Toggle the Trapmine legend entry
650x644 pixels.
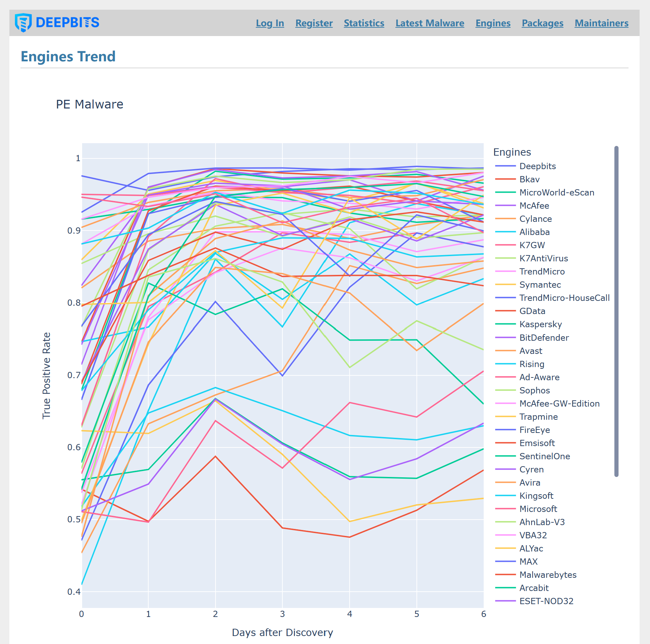(x=526, y=417)
